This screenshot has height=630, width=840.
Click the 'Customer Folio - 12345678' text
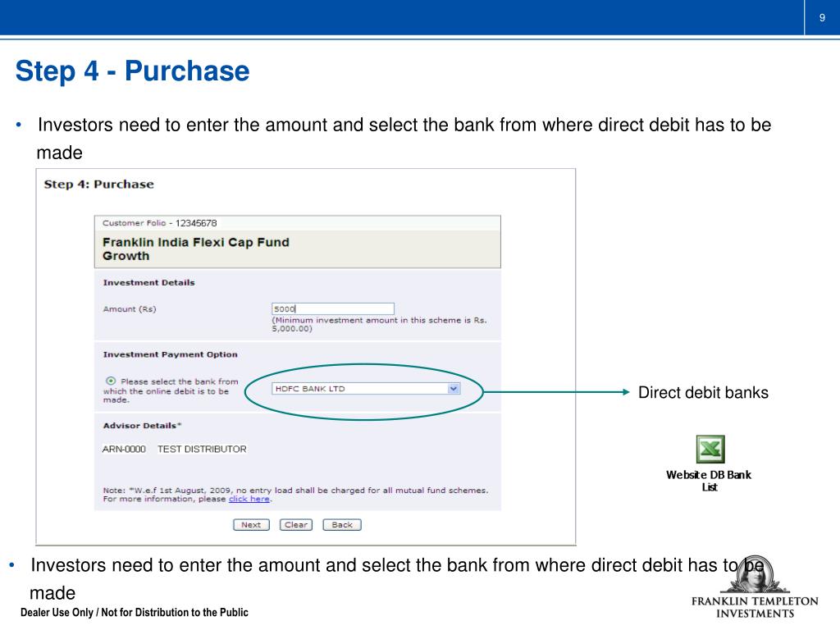160,223
